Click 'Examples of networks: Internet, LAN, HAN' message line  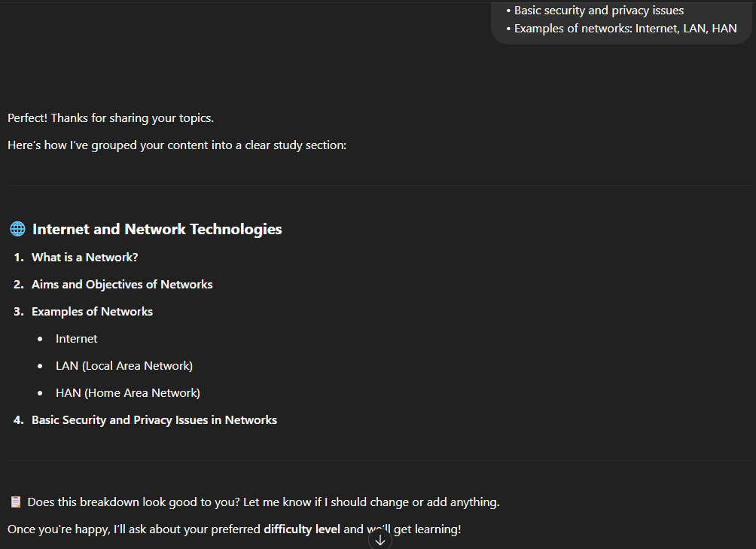pyautogui.click(x=625, y=29)
